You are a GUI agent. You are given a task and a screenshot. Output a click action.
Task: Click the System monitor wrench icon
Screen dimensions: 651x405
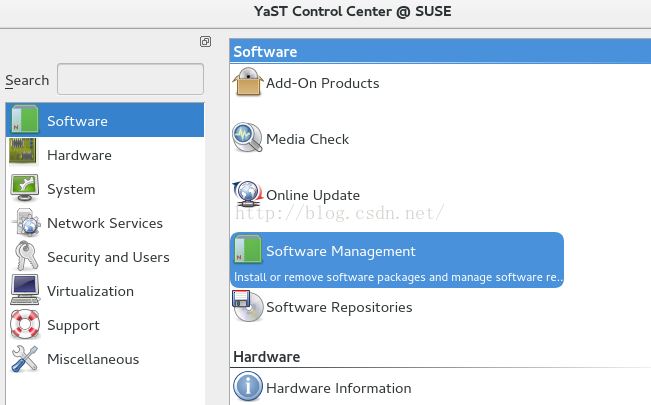pos(25,188)
